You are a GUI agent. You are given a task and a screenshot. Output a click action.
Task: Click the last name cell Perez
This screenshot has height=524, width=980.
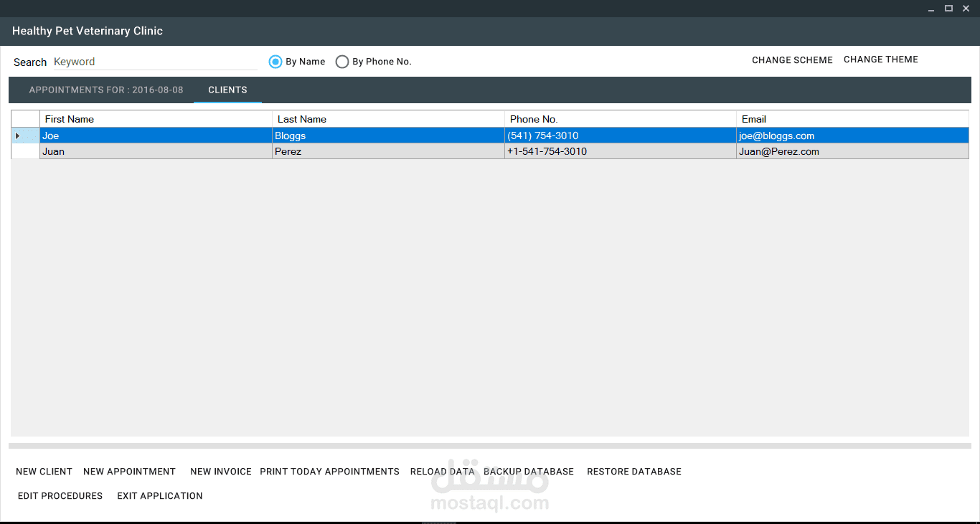pyautogui.click(x=388, y=151)
